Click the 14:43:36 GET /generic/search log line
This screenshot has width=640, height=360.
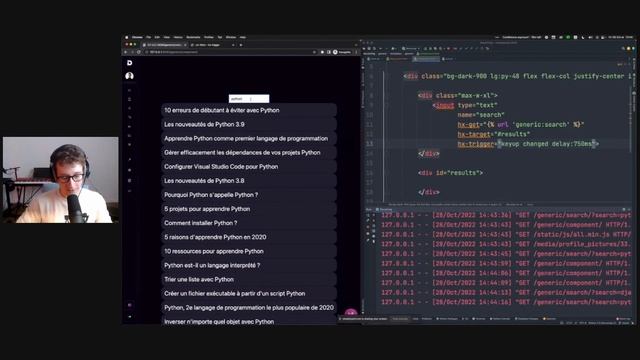coord(506,215)
